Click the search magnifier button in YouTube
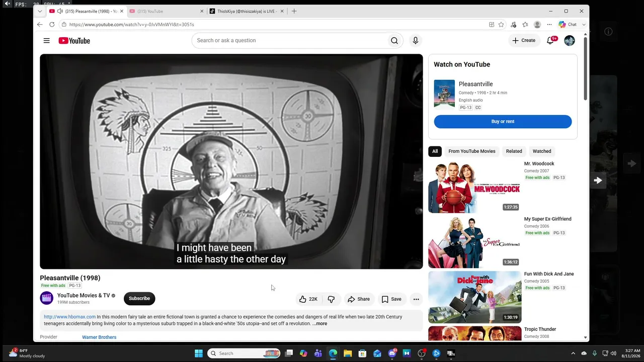 pos(394,41)
